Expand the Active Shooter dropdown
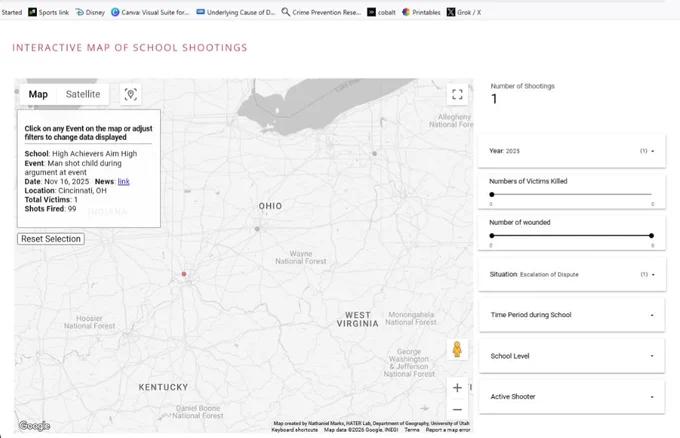 (572, 397)
